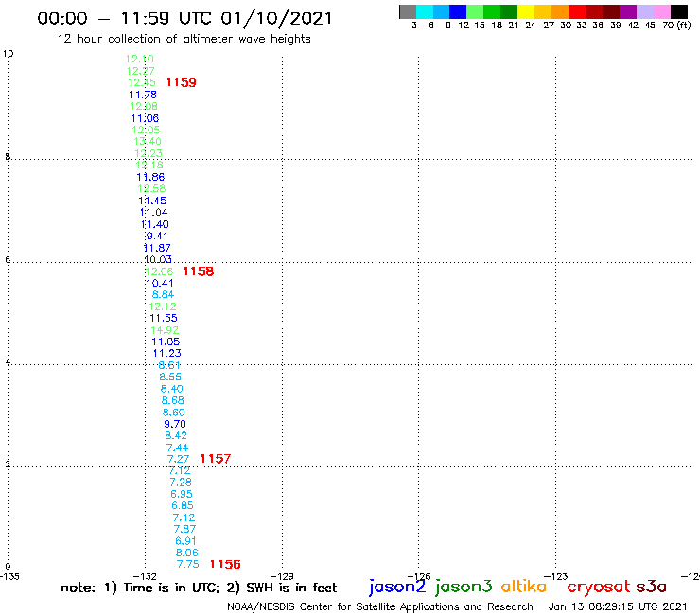Click the wave height value 8.61

[x=169, y=365]
